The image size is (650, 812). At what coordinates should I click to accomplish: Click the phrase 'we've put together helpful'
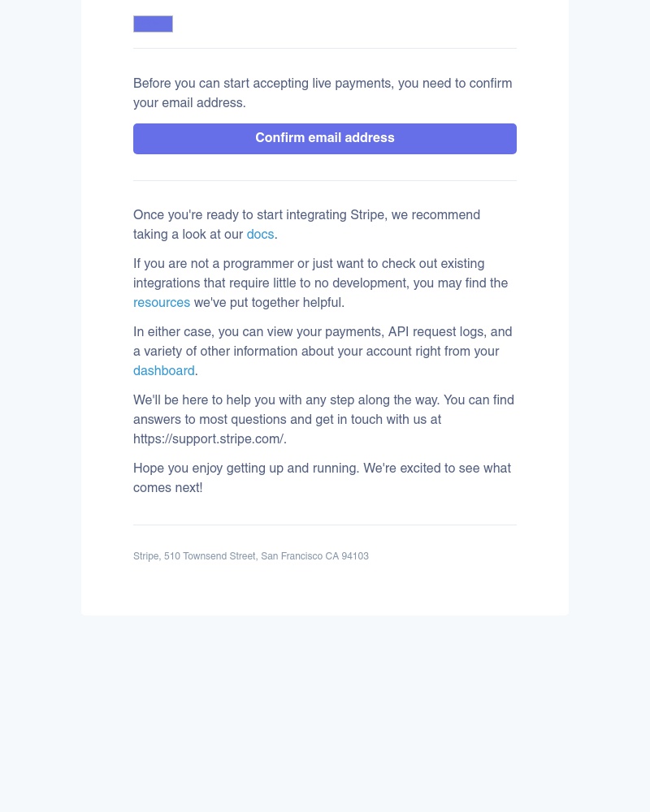267,303
